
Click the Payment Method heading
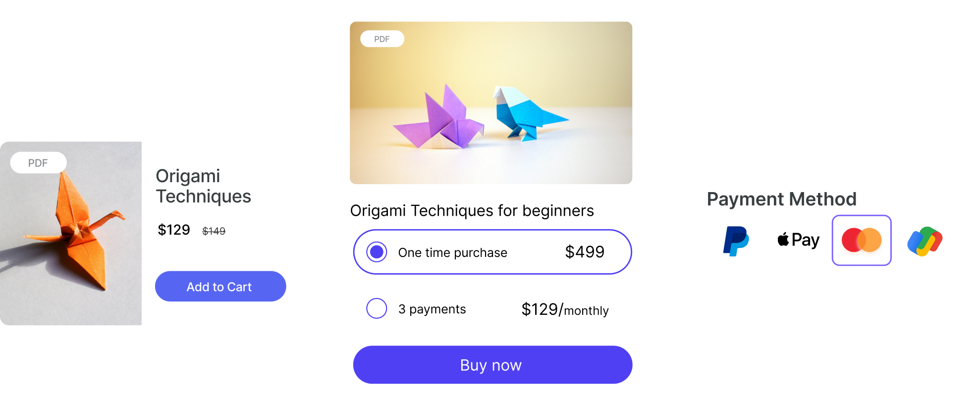(781, 199)
